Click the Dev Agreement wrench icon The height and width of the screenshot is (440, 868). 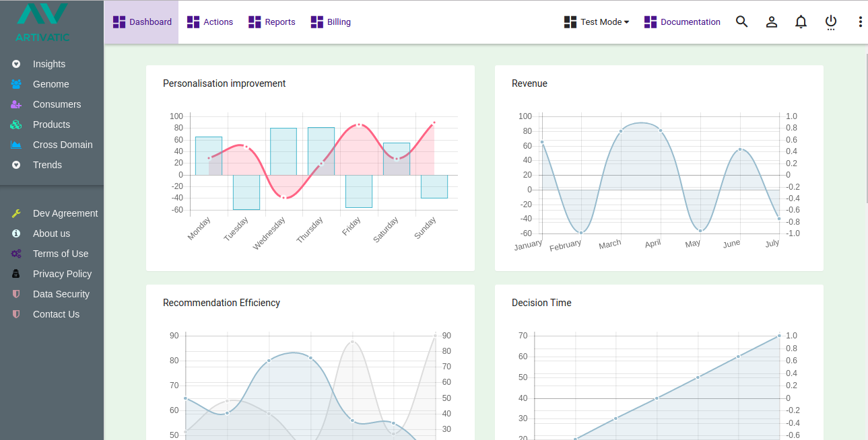coord(17,213)
